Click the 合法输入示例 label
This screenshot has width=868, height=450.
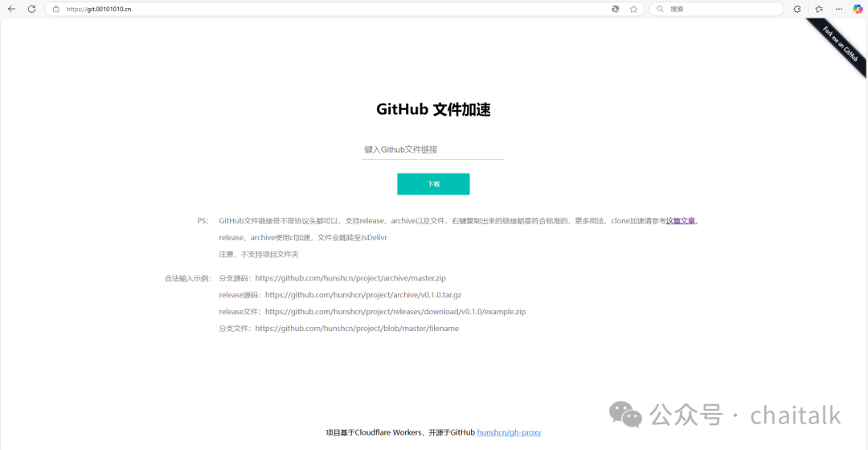pyautogui.click(x=187, y=278)
